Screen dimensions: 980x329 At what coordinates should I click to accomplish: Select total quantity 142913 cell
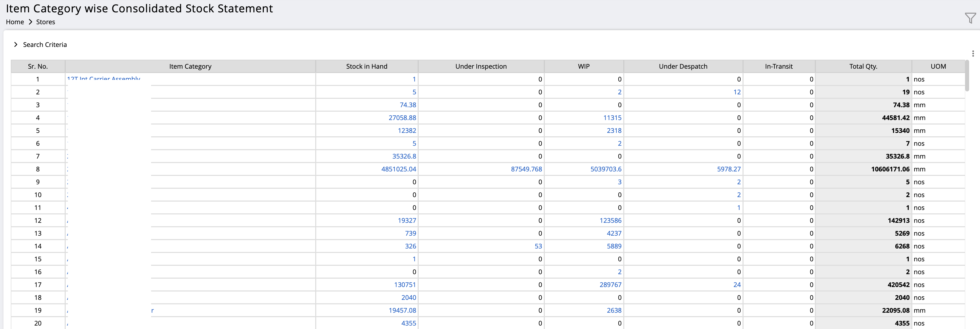[863, 221]
